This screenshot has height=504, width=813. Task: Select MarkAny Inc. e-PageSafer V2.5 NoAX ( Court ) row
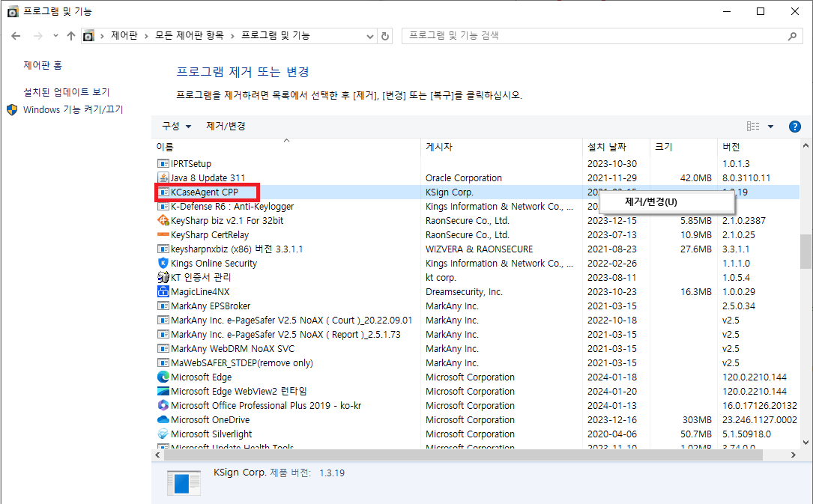pyautogui.click(x=477, y=320)
